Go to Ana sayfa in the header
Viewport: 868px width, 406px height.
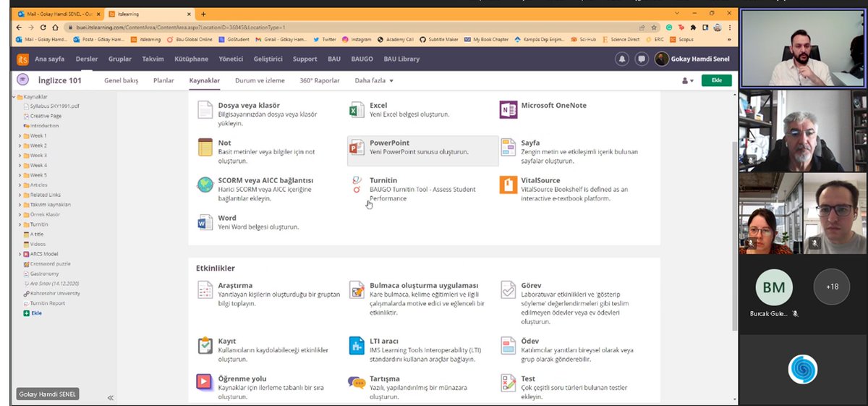point(49,59)
